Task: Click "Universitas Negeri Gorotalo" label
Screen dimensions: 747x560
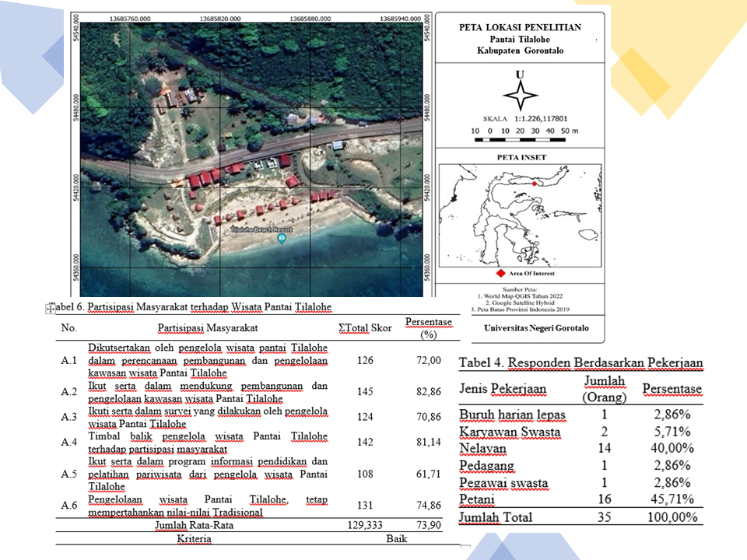Action: pyautogui.click(x=536, y=328)
